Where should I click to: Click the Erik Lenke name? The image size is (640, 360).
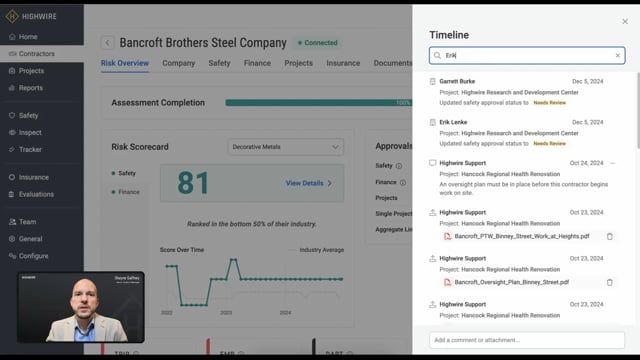pos(453,122)
